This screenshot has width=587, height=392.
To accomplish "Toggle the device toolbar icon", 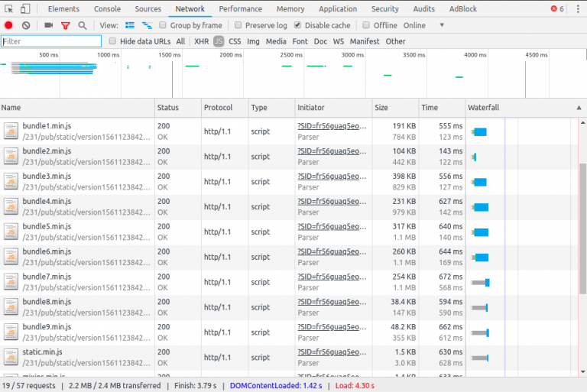I will click(x=25, y=9).
